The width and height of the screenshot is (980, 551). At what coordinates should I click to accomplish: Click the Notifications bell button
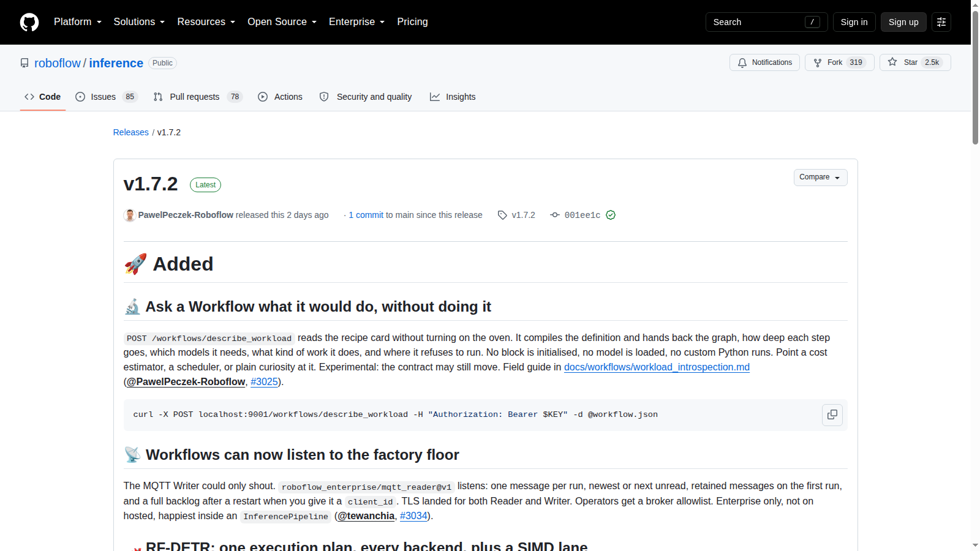[764, 62]
